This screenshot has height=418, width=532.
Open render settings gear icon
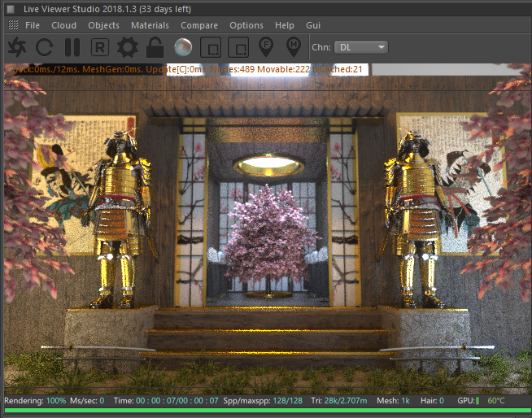(x=128, y=47)
